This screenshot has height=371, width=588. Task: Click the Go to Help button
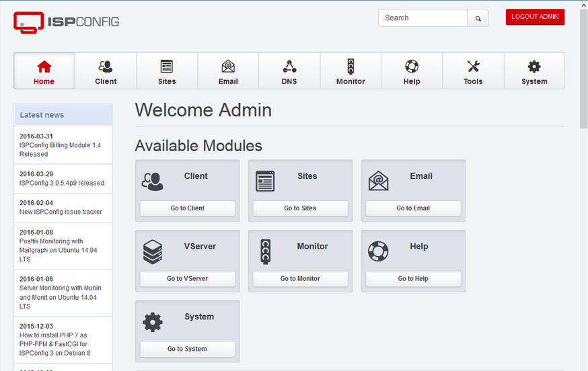tap(413, 279)
